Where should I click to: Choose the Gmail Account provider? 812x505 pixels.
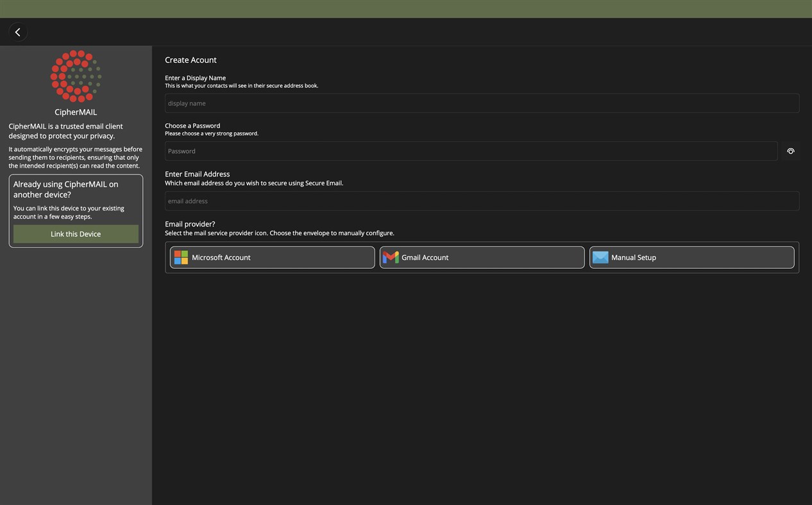(482, 257)
